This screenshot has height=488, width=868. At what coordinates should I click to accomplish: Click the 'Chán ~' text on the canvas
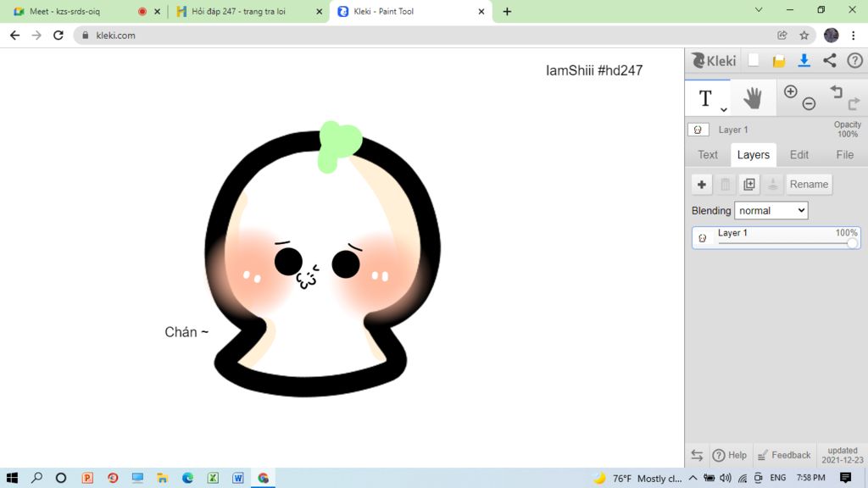coord(186,332)
